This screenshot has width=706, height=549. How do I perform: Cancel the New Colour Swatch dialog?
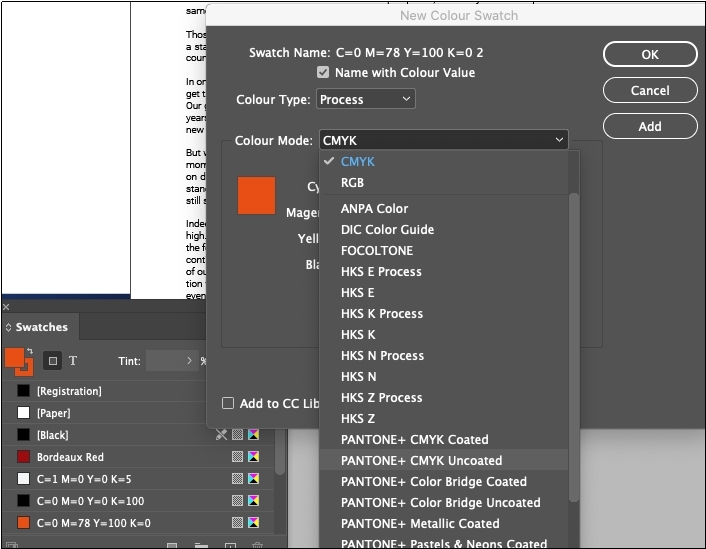coord(650,91)
